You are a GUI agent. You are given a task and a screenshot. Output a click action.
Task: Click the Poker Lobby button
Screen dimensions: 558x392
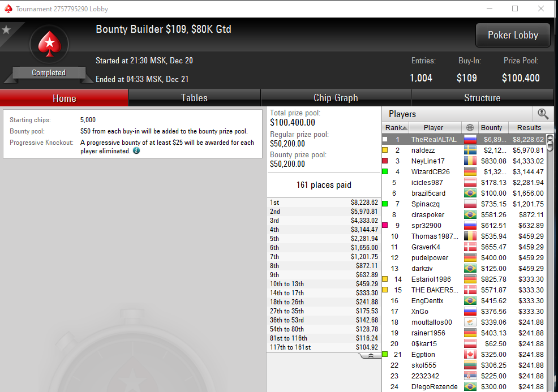pos(513,35)
